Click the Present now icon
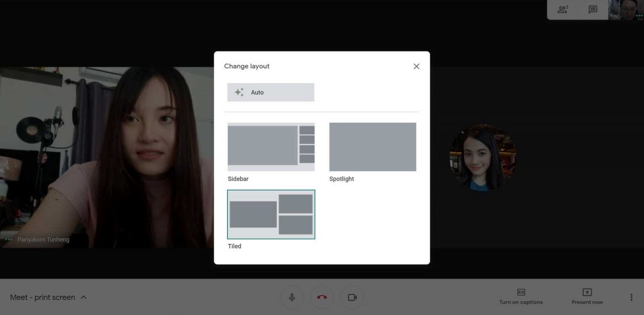 587,292
